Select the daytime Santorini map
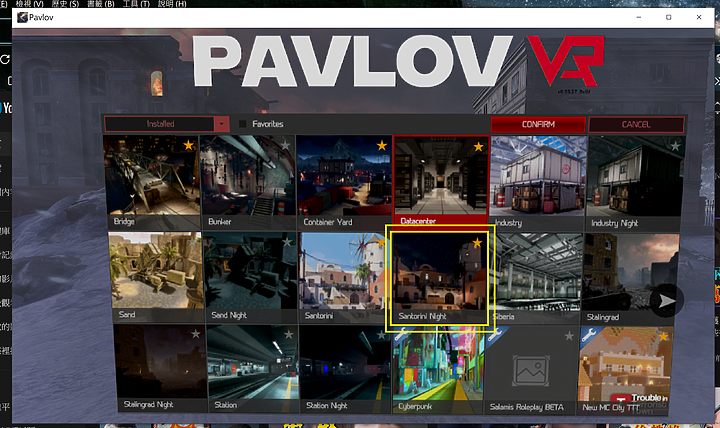 coord(343,278)
